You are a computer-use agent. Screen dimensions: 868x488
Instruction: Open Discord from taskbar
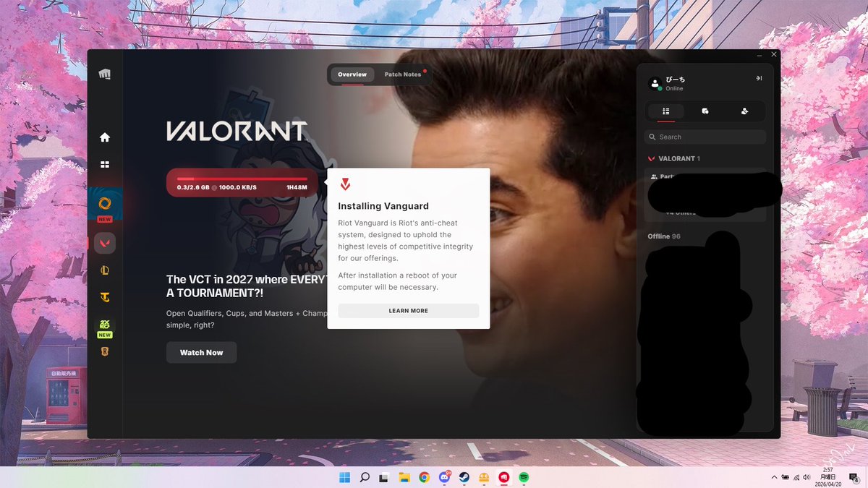[x=444, y=477]
